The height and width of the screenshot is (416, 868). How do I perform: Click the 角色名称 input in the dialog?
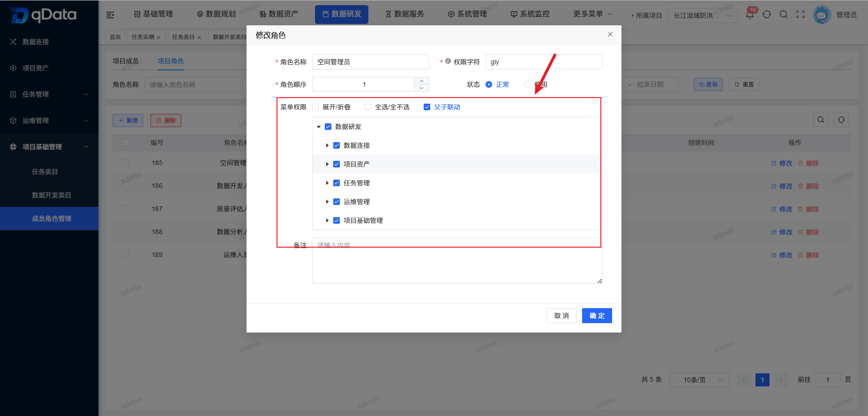(x=370, y=62)
